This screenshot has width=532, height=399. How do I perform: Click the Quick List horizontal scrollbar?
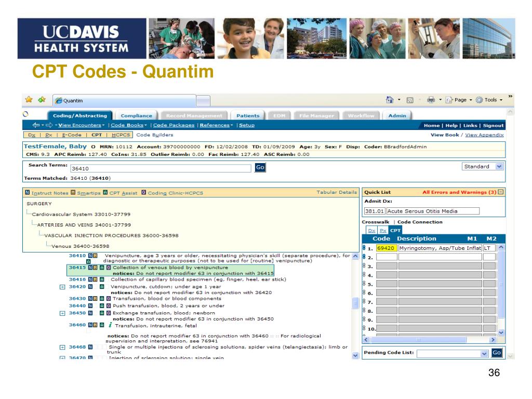[419, 340]
